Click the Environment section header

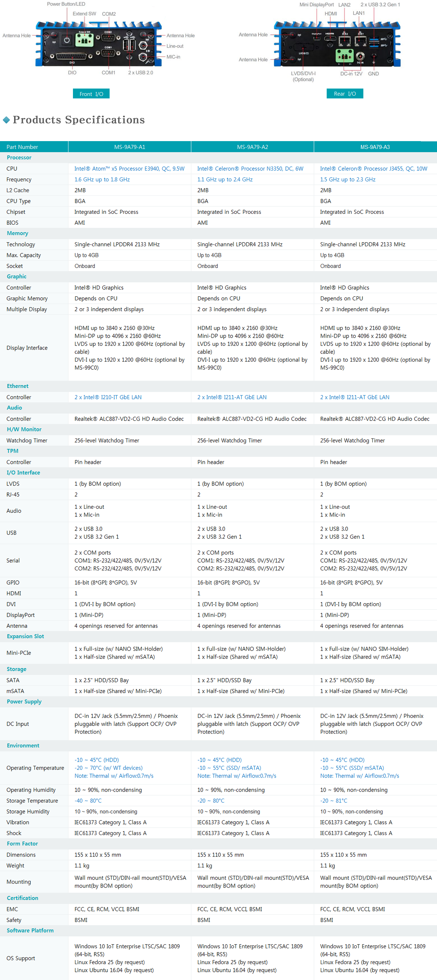23,746
